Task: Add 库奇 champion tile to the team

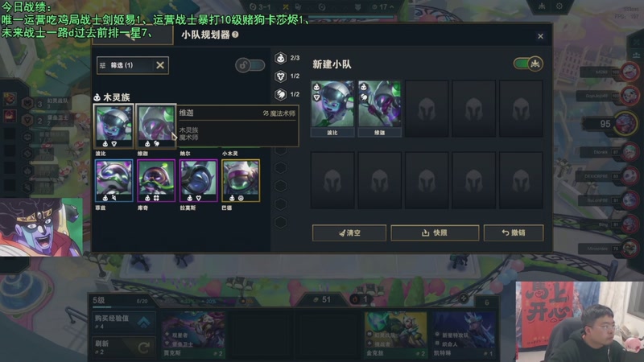Action: pyautogui.click(x=156, y=180)
